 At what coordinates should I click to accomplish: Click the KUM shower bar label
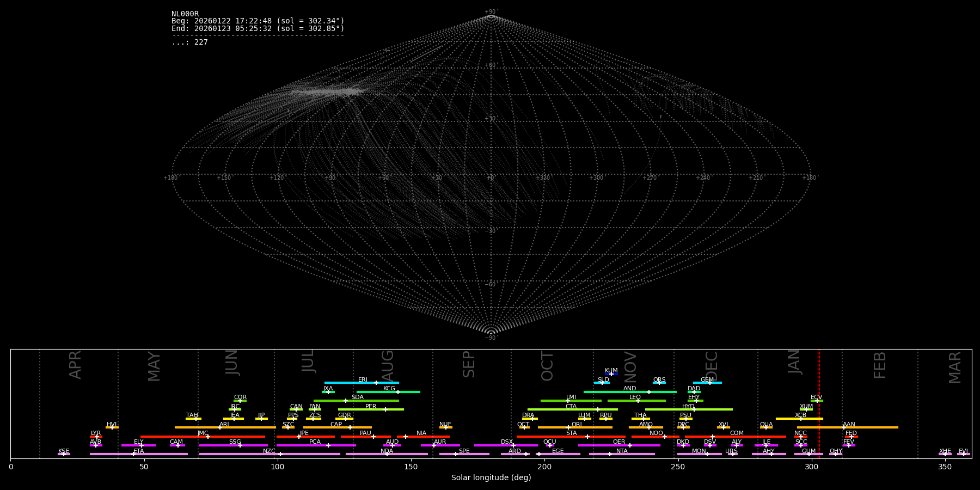pyautogui.click(x=611, y=371)
